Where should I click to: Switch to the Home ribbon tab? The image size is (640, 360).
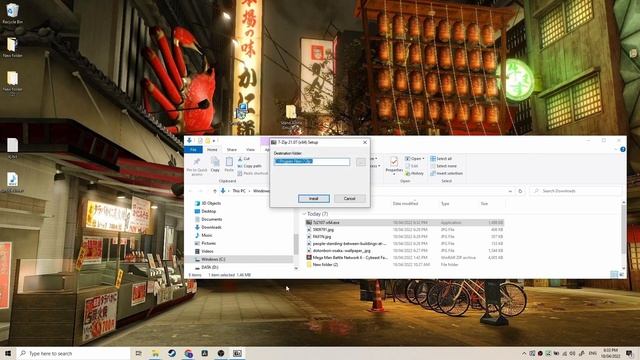click(x=212, y=150)
